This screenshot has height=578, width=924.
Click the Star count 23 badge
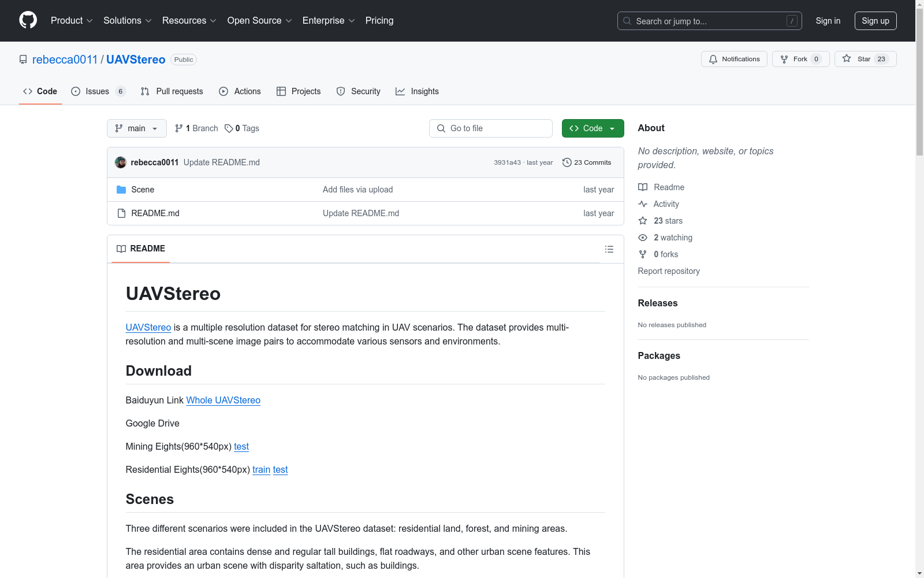point(881,59)
